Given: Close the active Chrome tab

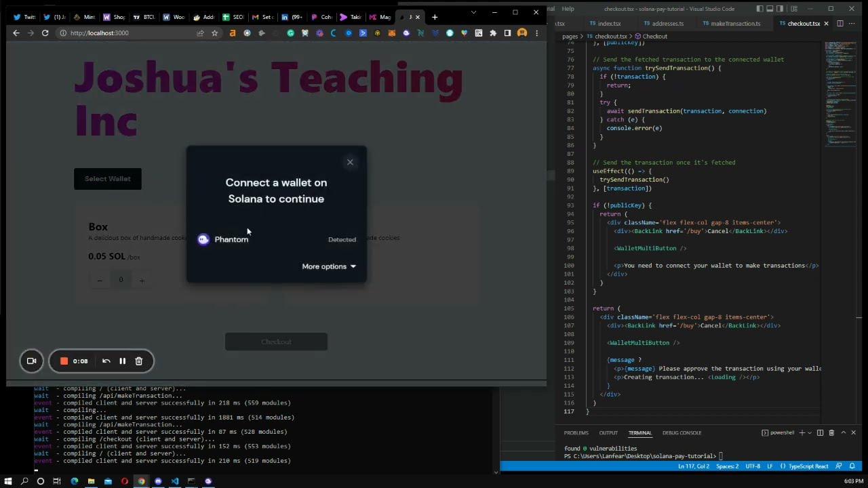Looking at the screenshot, I should tap(418, 17).
